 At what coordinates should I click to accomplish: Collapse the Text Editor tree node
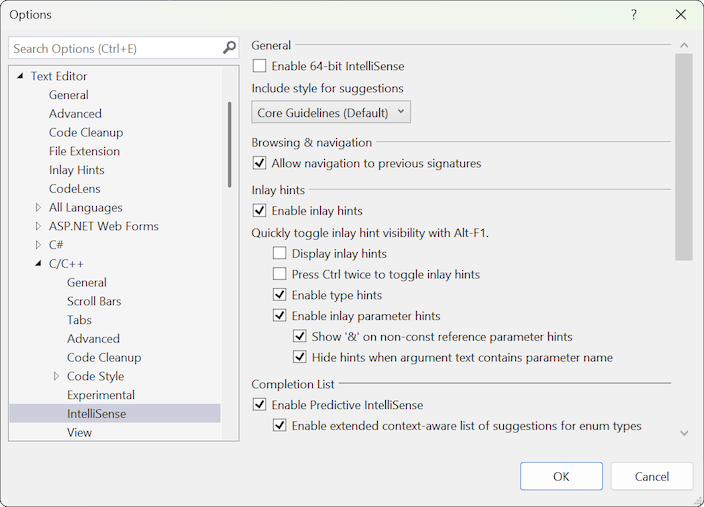point(21,76)
